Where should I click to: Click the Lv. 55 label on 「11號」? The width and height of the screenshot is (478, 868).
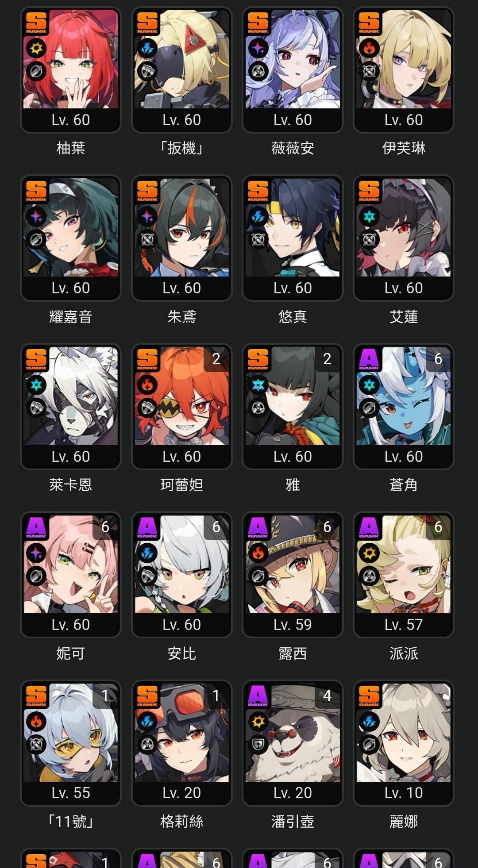pyautogui.click(x=71, y=793)
